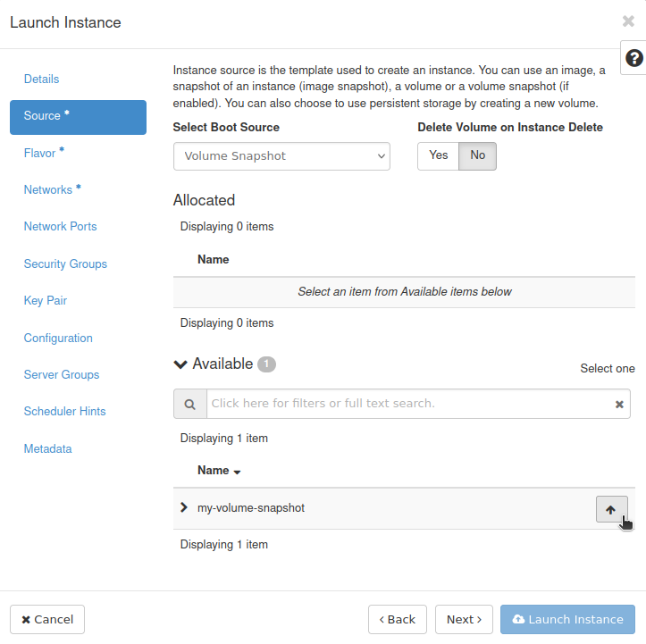Switch to the Details tab
Image resolution: width=646 pixels, height=644 pixels.
[41, 79]
